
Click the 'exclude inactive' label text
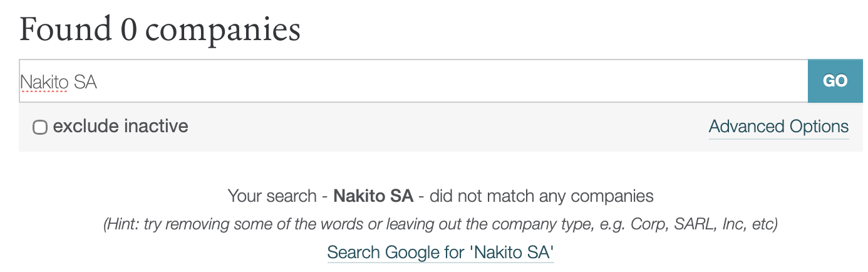(120, 126)
